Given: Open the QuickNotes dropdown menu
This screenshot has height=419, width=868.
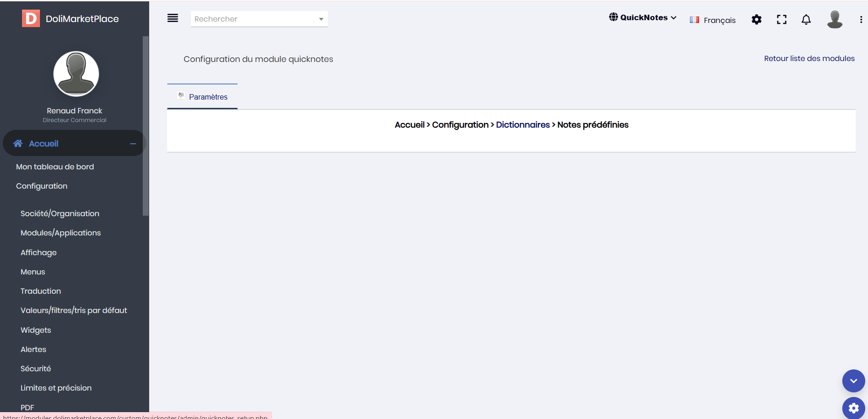Looking at the screenshot, I should point(643,17).
